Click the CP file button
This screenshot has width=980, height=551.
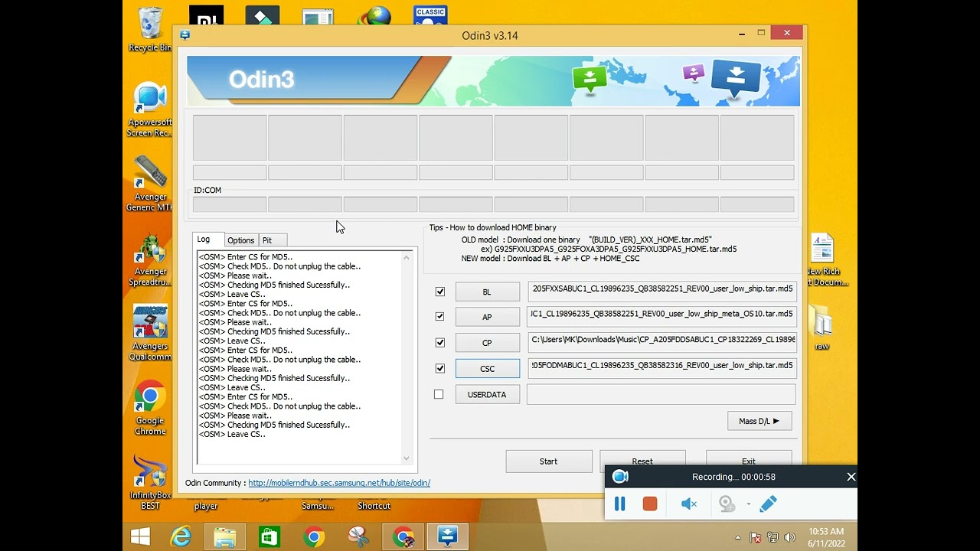tap(487, 343)
